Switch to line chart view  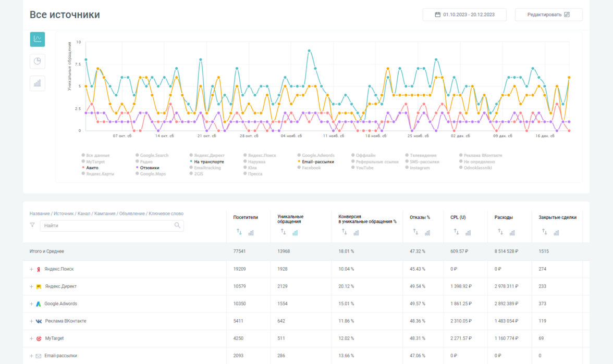click(x=38, y=39)
